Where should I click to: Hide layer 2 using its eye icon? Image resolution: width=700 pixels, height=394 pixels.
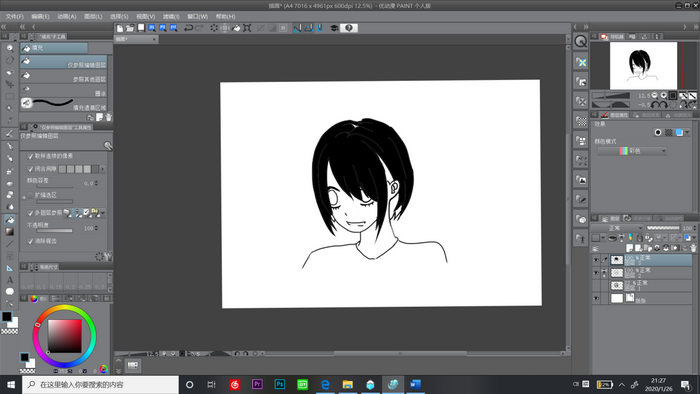[x=596, y=273]
